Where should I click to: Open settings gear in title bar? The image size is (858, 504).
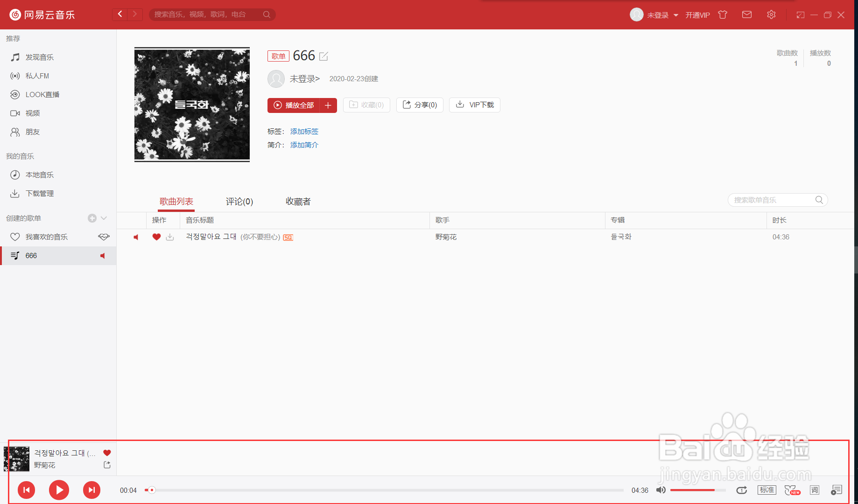pyautogui.click(x=771, y=14)
